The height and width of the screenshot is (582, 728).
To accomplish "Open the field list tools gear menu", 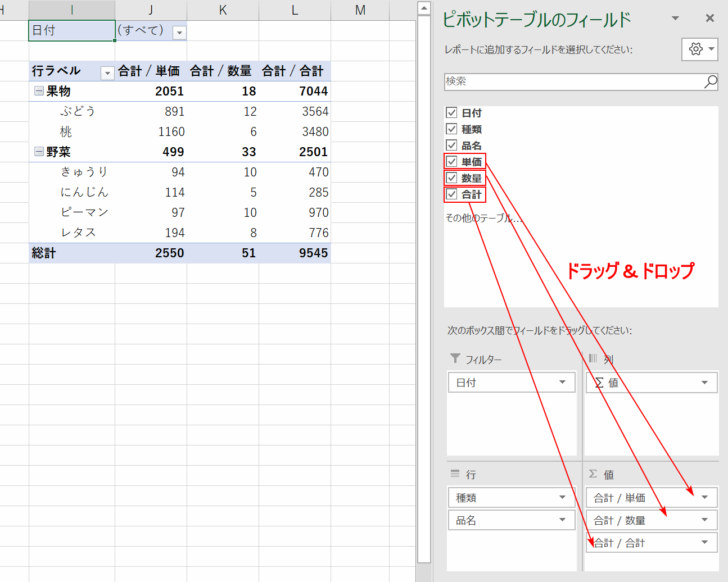I will tap(699, 49).
